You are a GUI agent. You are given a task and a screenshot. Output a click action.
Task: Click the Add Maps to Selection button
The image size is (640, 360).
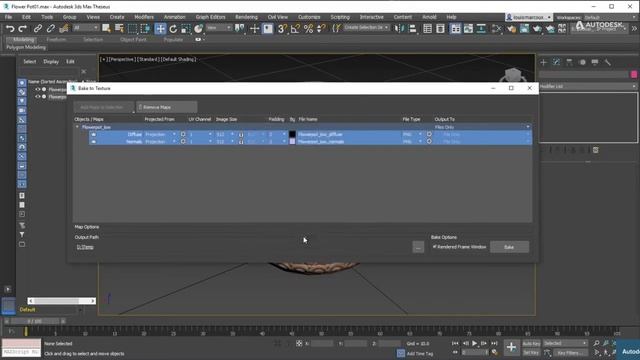(x=104, y=107)
